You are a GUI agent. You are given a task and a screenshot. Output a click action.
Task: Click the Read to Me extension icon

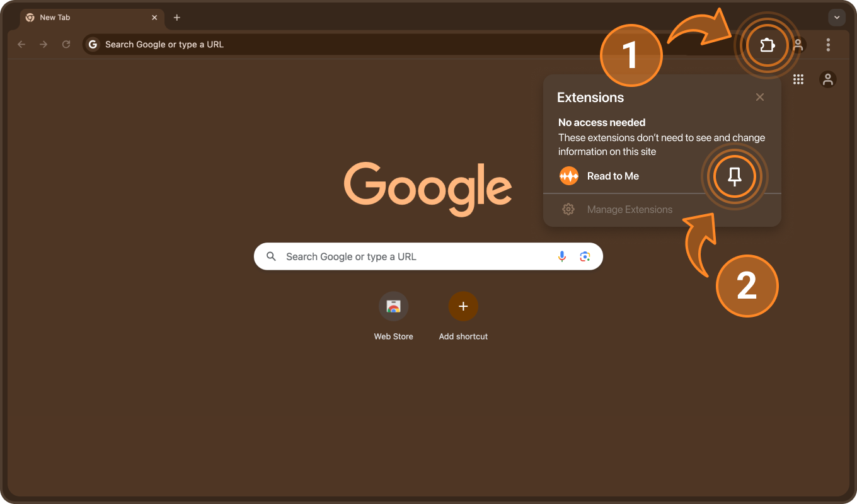(x=569, y=176)
